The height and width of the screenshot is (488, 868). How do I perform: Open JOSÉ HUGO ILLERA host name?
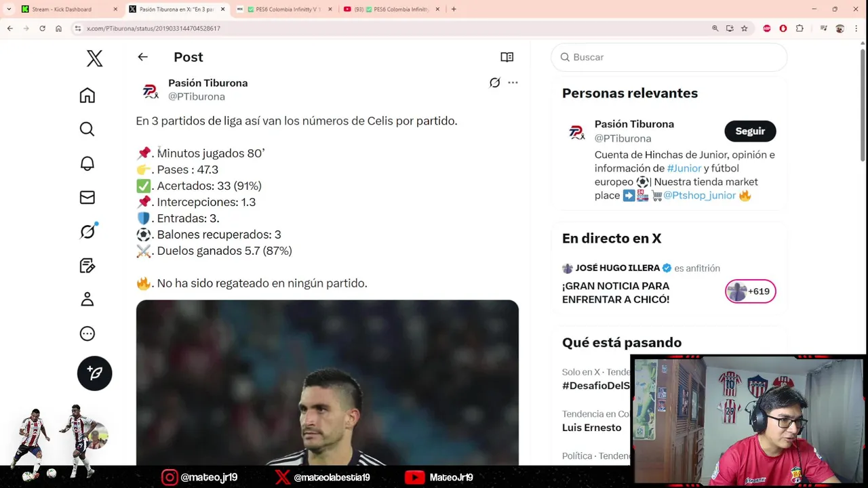(618, 268)
